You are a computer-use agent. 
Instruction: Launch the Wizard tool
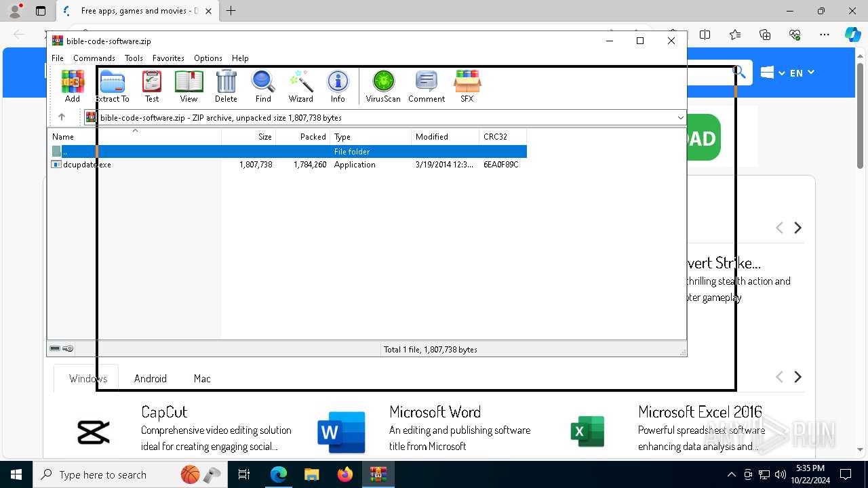coord(300,86)
